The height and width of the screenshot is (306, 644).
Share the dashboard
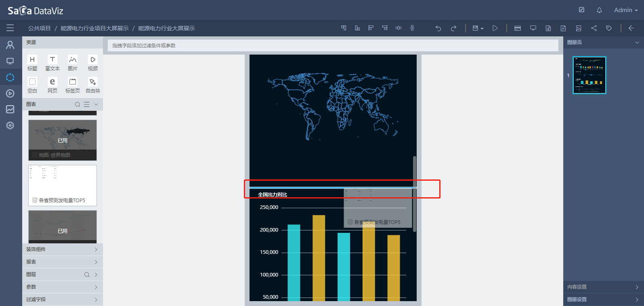click(x=594, y=28)
